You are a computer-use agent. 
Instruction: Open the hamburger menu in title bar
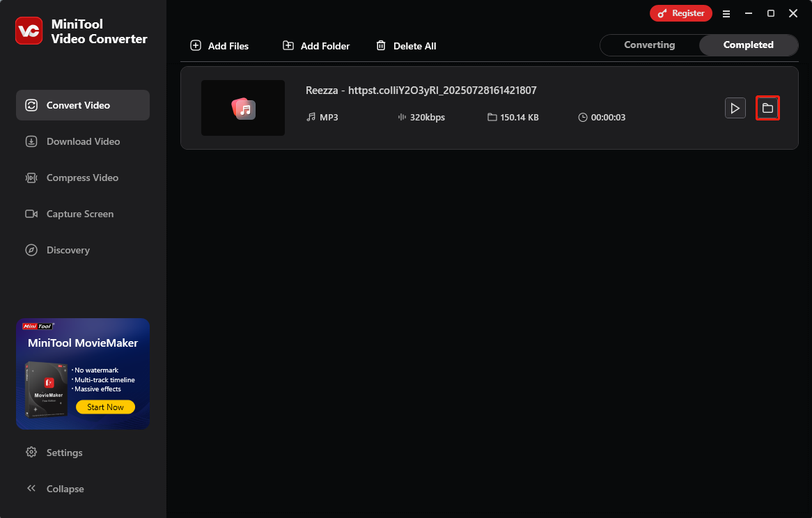tap(726, 14)
